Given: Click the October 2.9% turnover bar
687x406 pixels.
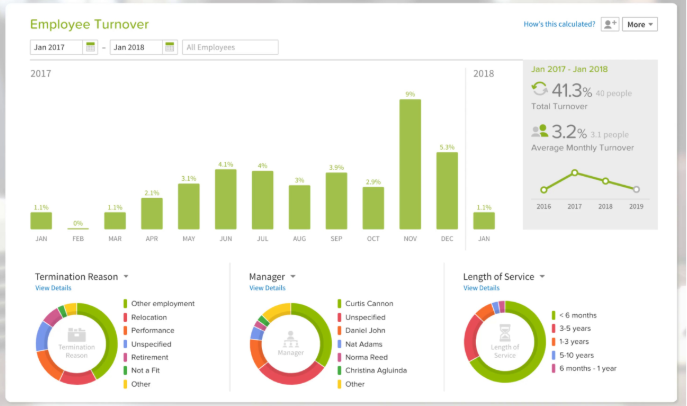Looking at the screenshot, I should click(x=373, y=208).
